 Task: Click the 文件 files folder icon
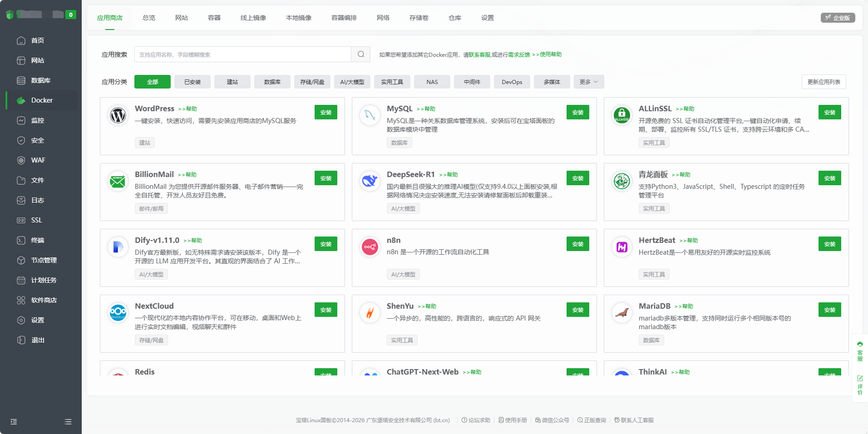point(21,180)
